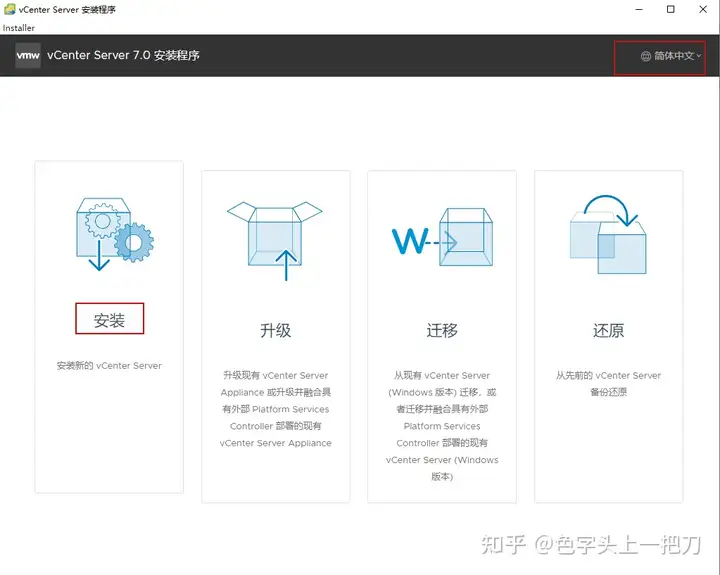Click the 还原 description starting '从先前的 vCenter Server'
The height and width of the screenshot is (575, 720).
[608, 383]
